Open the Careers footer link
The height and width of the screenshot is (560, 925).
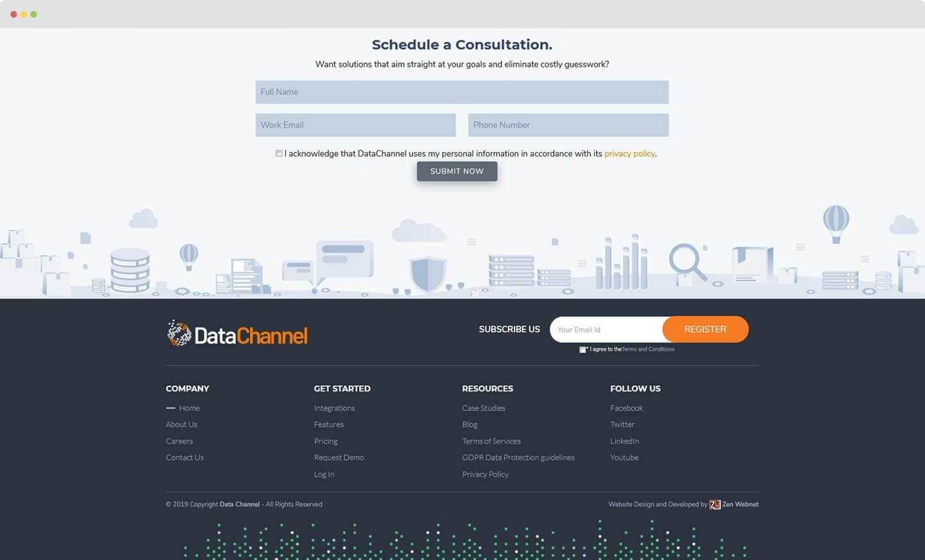coord(179,441)
